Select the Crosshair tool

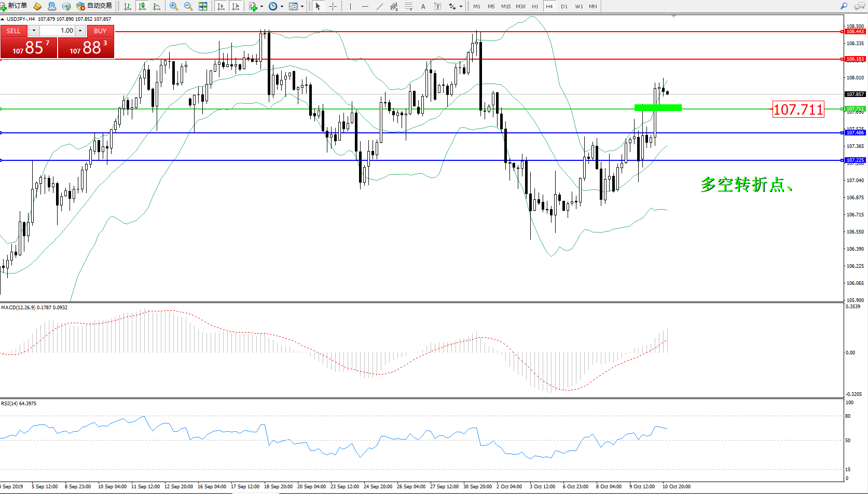(x=333, y=6)
